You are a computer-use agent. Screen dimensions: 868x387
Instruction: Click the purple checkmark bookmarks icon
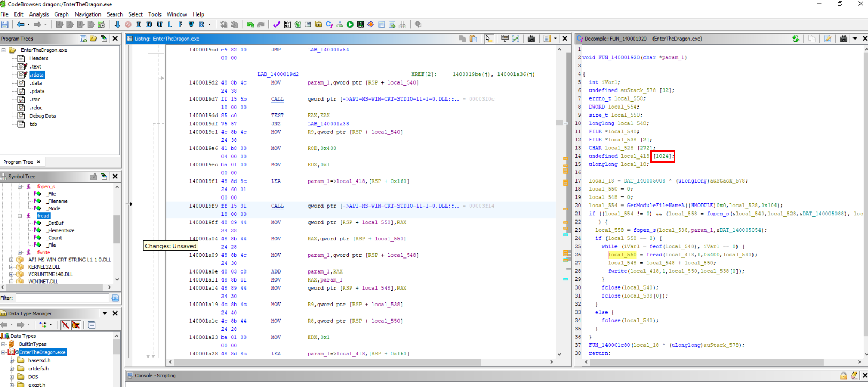(x=276, y=25)
